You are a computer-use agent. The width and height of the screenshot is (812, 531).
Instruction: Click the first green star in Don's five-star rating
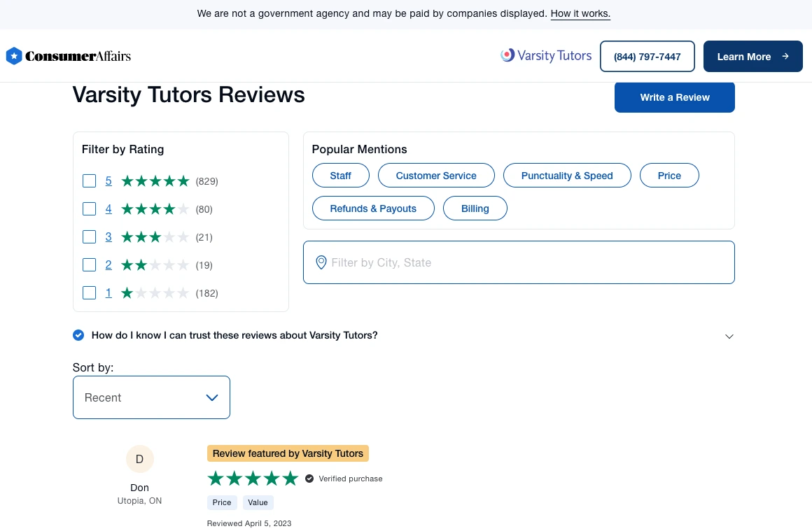click(x=215, y=479)
